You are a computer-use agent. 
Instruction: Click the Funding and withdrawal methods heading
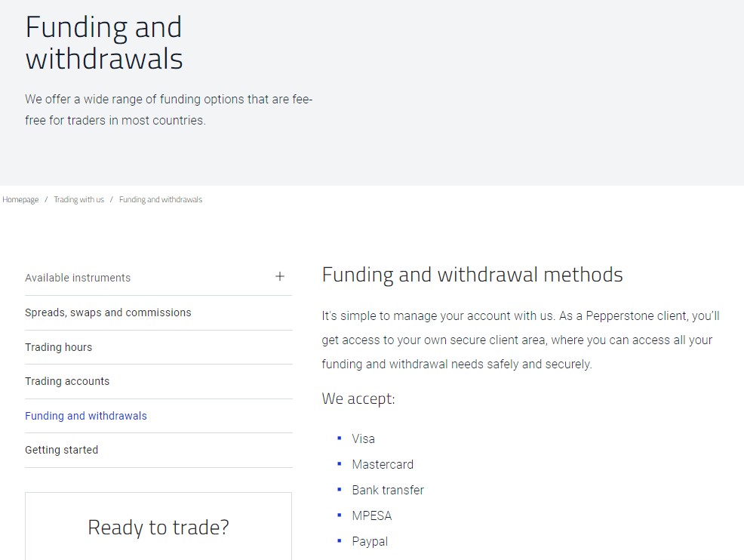pyautogui.click(x=472, y=275)
